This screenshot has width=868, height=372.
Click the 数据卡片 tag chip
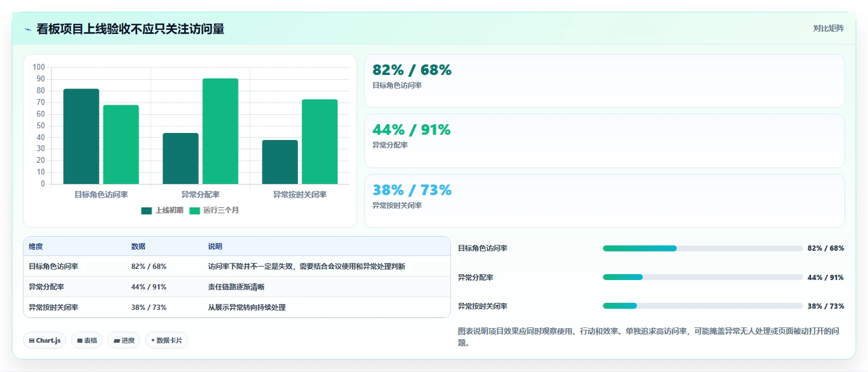coord(167,340)
